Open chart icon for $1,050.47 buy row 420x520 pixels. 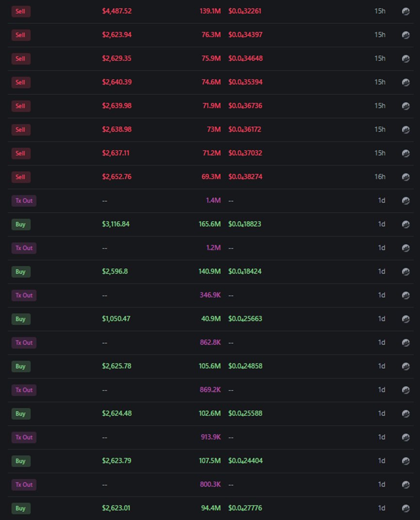pyautogui.click(x=406, y=319)
